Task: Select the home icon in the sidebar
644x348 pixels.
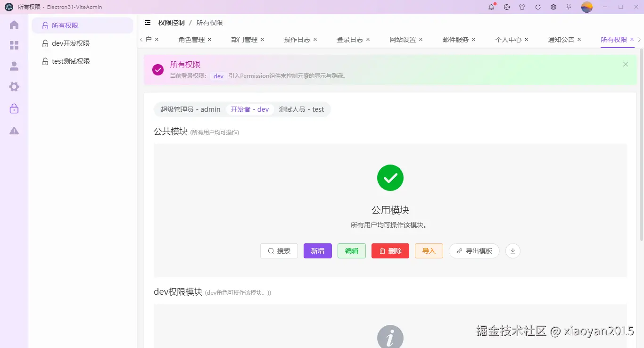Action: [x=14, y=25]
